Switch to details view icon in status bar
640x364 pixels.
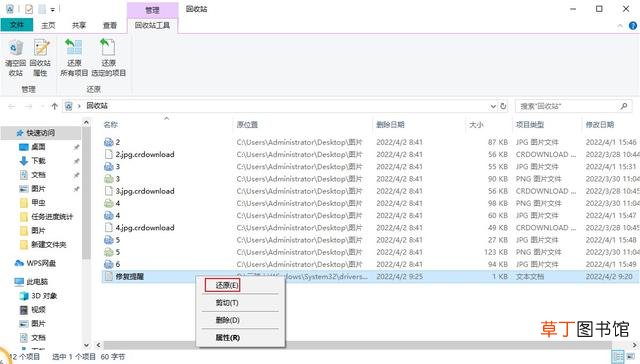click(x=618, y=357)
